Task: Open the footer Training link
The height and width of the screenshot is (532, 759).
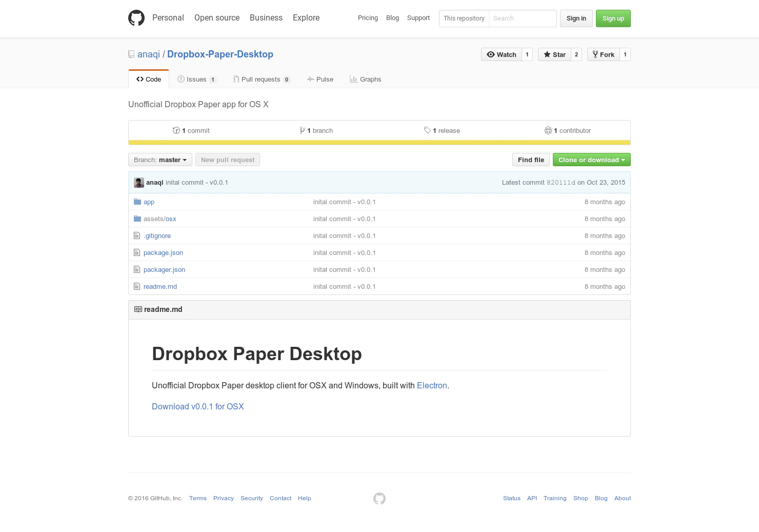Action: (555, 498)
